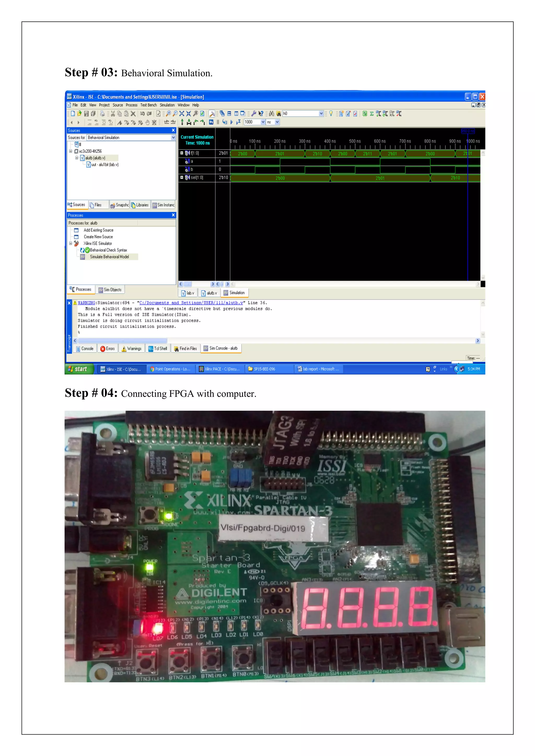
Task: Click the Delete X toolbar icon
Action: 133,114
